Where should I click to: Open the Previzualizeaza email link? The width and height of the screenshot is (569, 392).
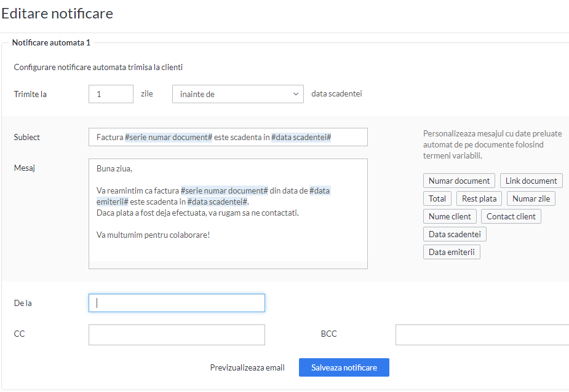click(x=247, y=367)
